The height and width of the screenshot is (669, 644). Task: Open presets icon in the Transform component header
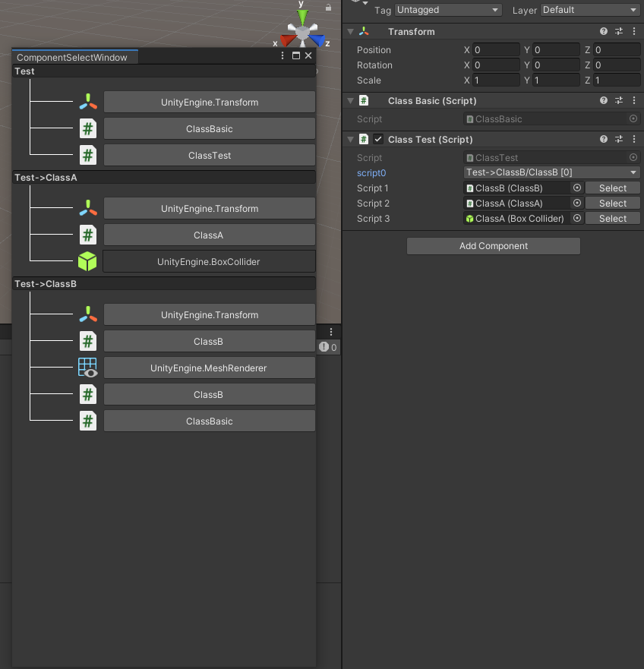pyautogui.click(x=619, y=31)
